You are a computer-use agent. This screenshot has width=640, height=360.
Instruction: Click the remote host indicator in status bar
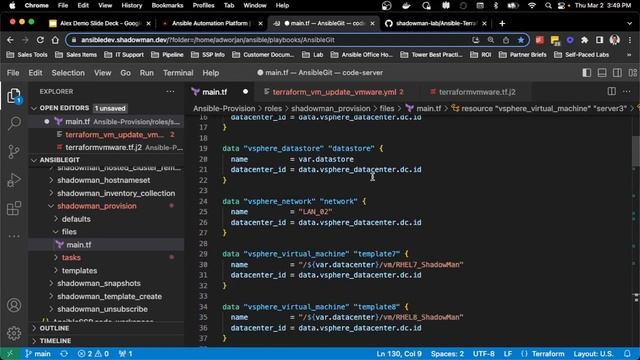tap(10, 353)
